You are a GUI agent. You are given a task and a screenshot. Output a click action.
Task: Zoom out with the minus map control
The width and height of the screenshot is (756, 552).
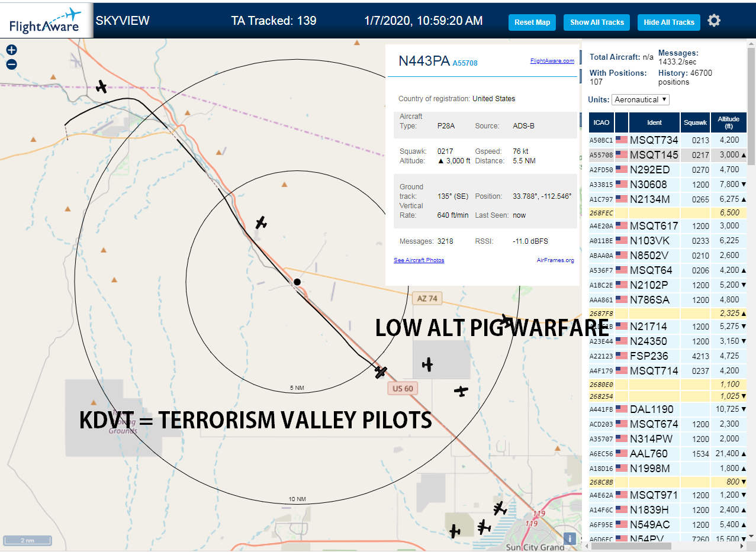(11, 64)
